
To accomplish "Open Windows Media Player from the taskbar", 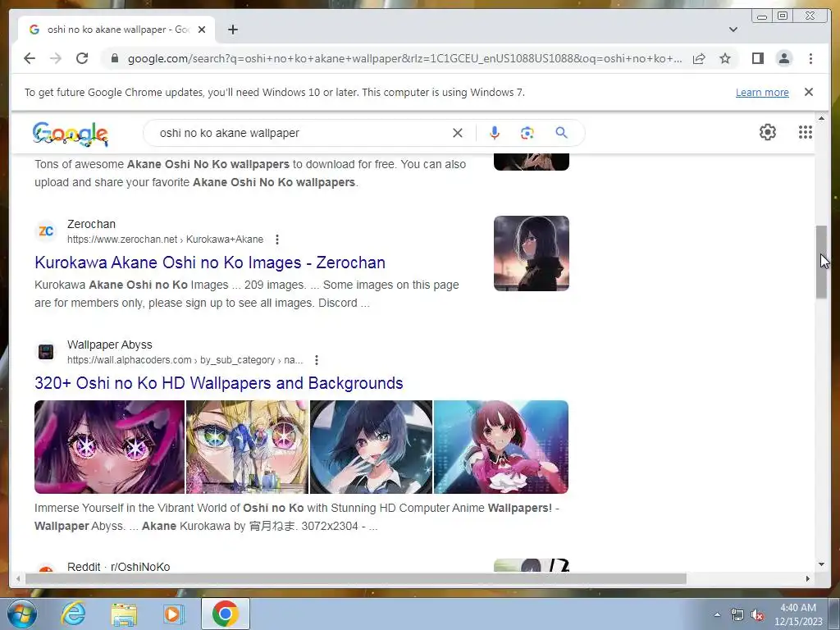I will (174, 614).
